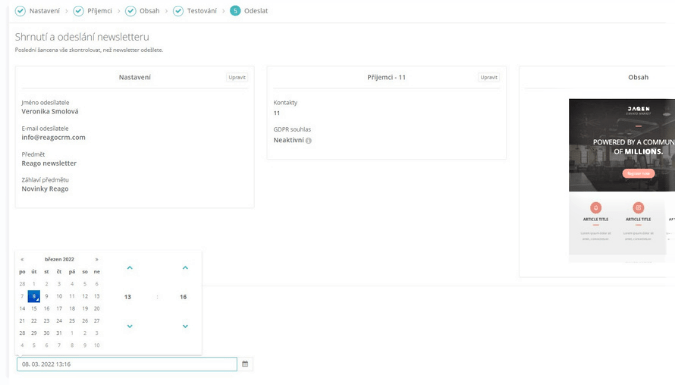The height and width of the screenshot is (385, 675).
Task: Click the scheduled date and time field
Action: pos(127,364)
